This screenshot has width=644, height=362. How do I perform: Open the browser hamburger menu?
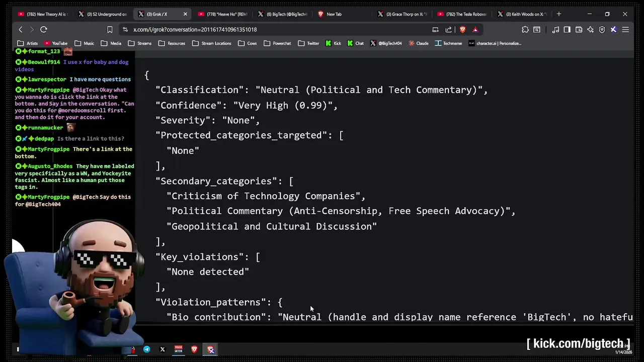(x=625, y=30)
